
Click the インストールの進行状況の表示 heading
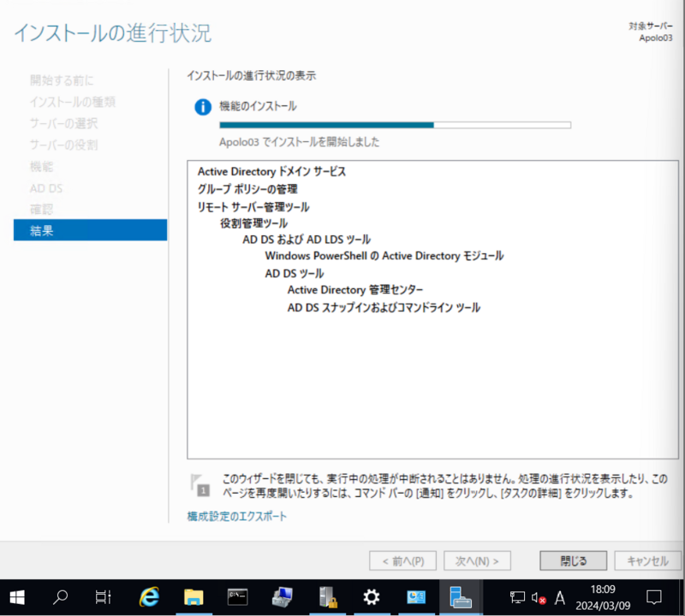251,76
